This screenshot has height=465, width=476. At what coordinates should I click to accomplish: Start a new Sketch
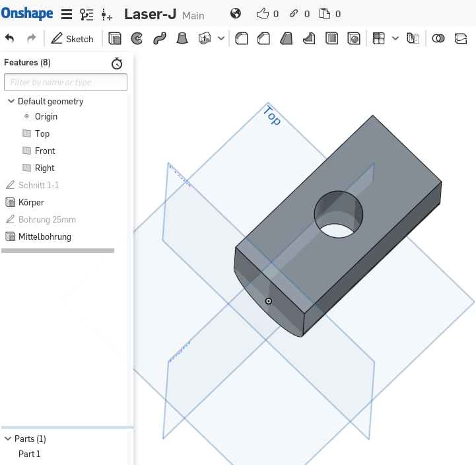(x=73, y=39)
